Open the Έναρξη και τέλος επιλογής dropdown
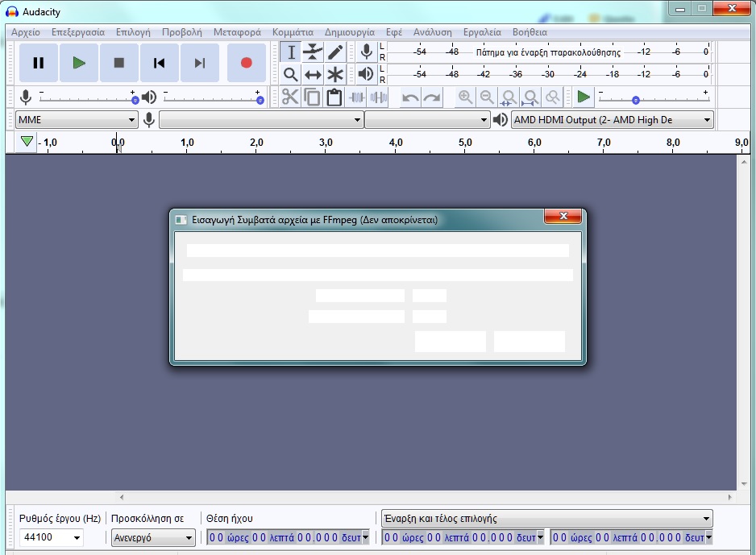756x555 pixels. click(546, 519)
